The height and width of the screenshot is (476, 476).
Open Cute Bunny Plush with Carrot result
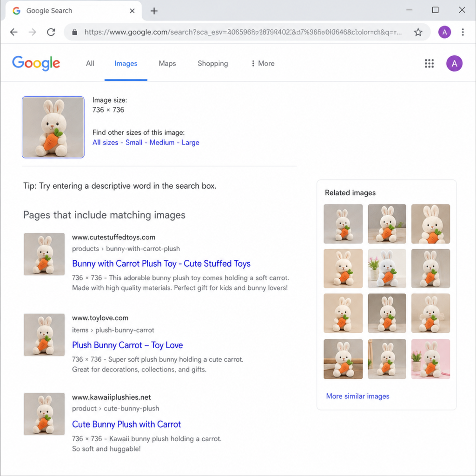pyautogui.click(x=126, y=424)
